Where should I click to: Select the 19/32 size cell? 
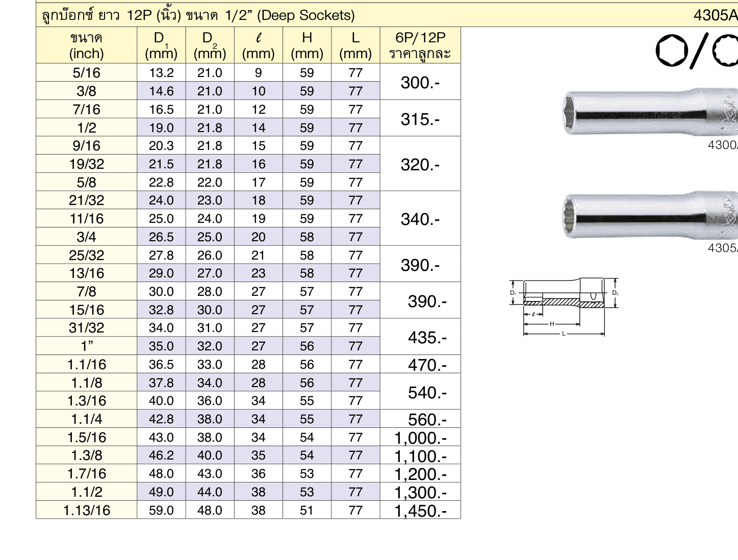coord(87,164)
